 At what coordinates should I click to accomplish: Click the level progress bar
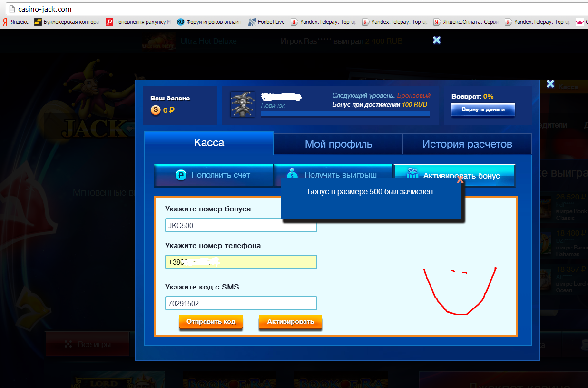pyautogui.click(x=345, y=114)
